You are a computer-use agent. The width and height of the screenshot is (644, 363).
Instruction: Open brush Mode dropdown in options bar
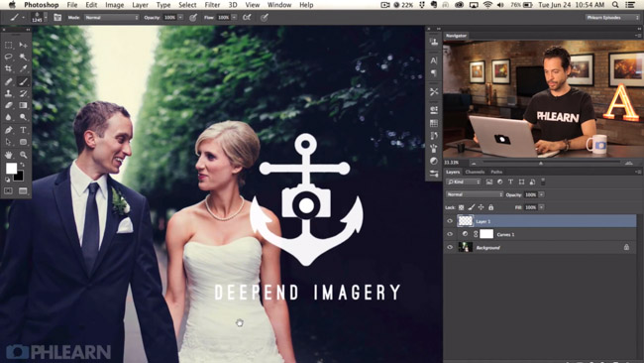click(111, 17)
